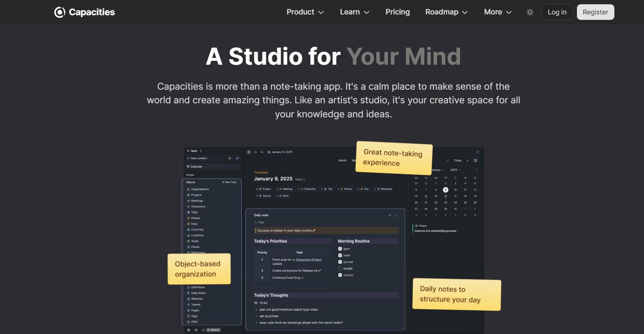The image size is (644, 334).
Task: Open the Learn dropdown menu
Action: [x=354, y=12]
